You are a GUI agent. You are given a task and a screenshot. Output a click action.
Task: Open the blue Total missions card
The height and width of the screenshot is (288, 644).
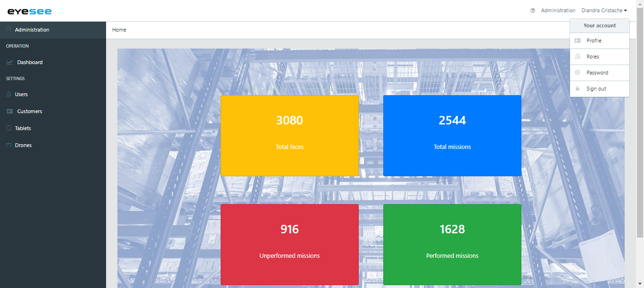click(452, 136)
